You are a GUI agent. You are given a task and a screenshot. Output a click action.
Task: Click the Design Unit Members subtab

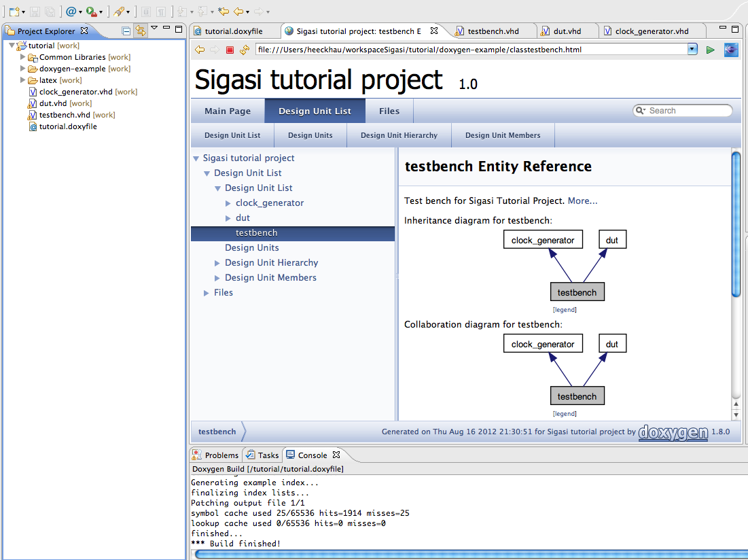pos(503,135)
